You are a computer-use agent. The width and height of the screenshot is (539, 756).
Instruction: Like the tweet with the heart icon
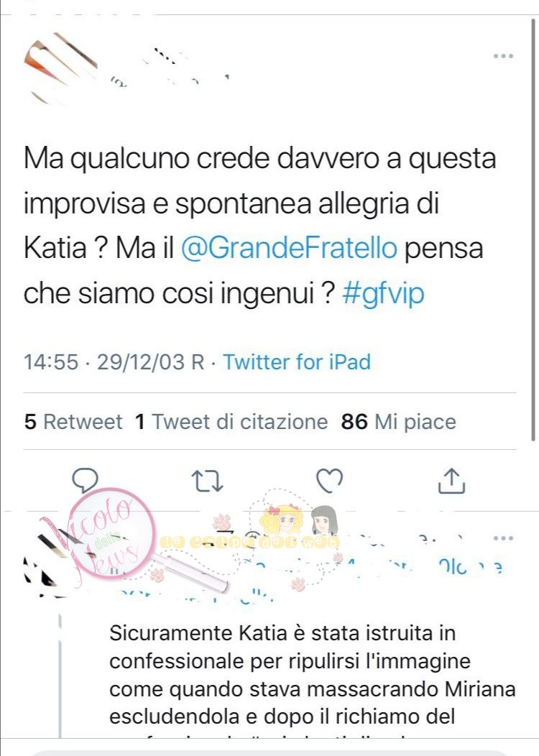329,481
